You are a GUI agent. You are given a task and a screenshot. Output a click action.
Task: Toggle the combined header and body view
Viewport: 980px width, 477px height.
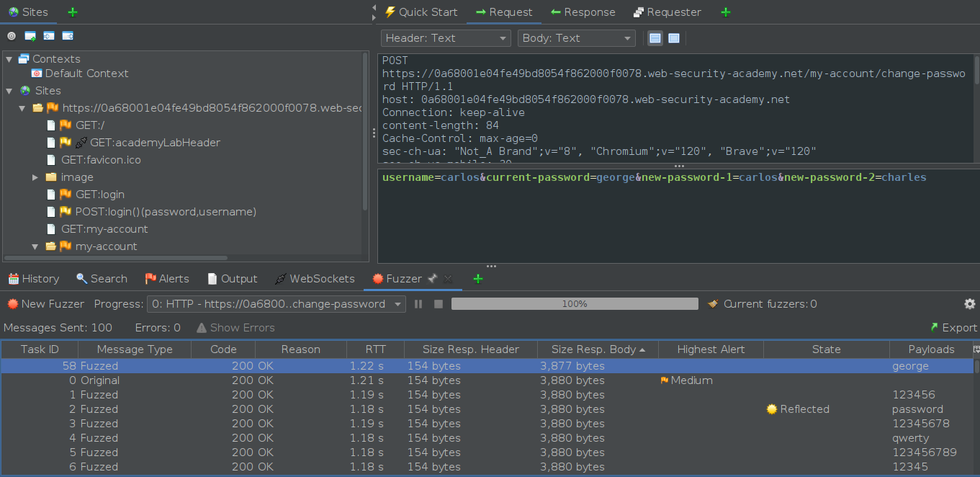[674, 38]
